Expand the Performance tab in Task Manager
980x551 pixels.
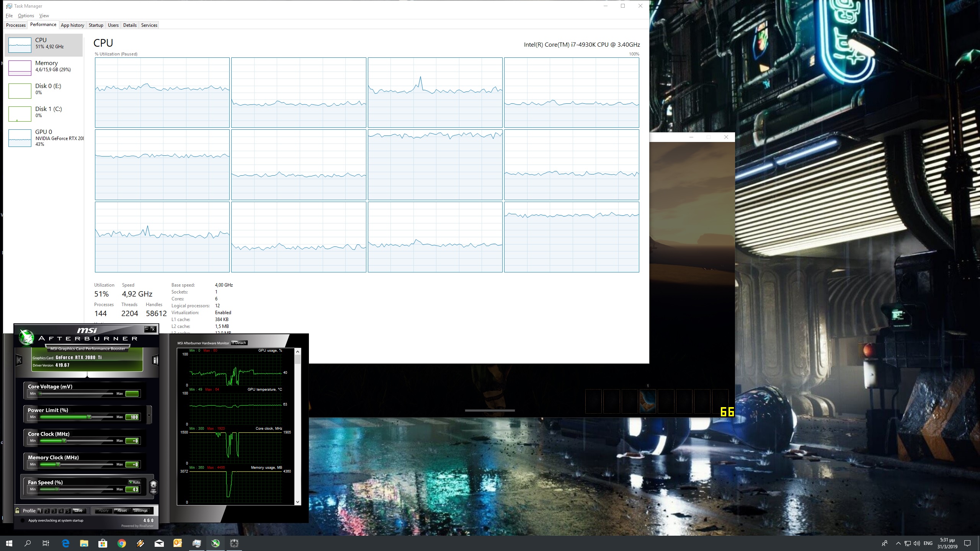pyautogui.click(x=42, y=25)
